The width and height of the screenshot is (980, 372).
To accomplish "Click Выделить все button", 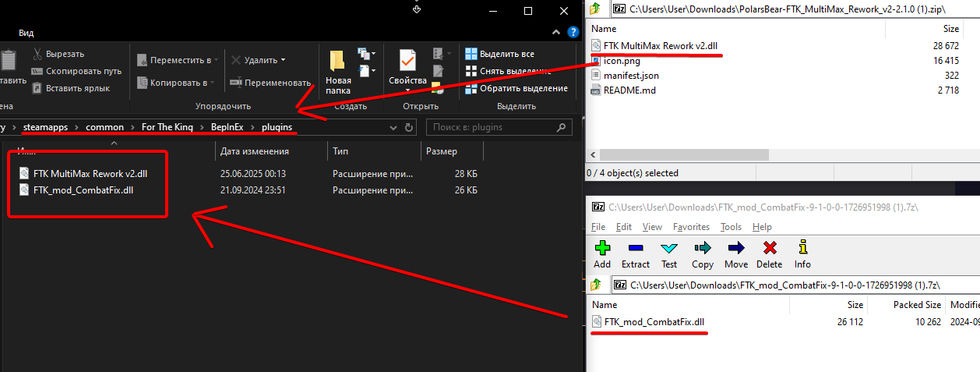I will [499, 54].
